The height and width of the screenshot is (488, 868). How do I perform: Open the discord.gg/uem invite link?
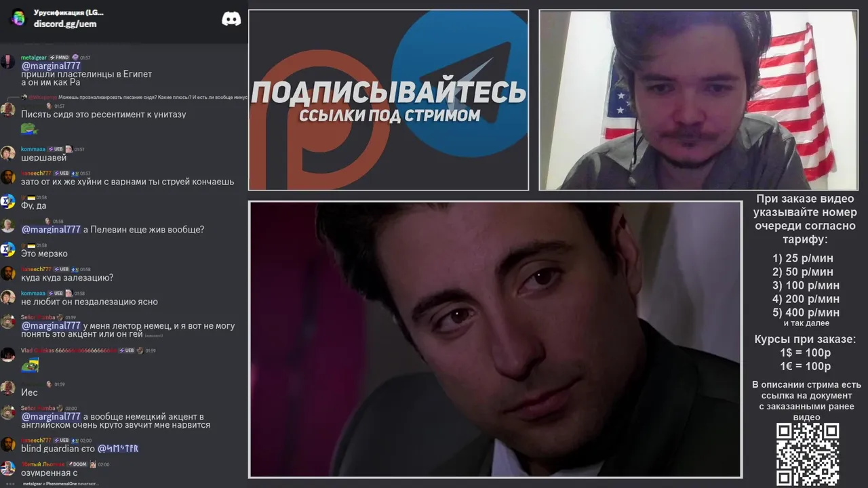(x=65, y=24)
